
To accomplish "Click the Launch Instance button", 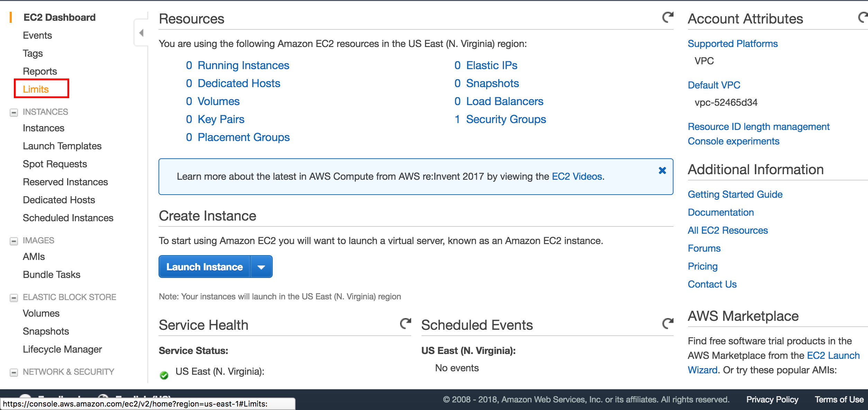I will coord(204,267).
